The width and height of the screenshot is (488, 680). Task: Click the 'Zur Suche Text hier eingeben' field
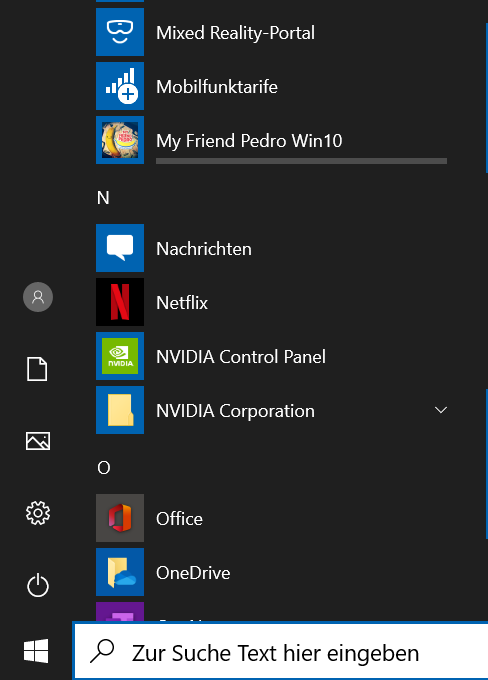(x=281, y=651)
